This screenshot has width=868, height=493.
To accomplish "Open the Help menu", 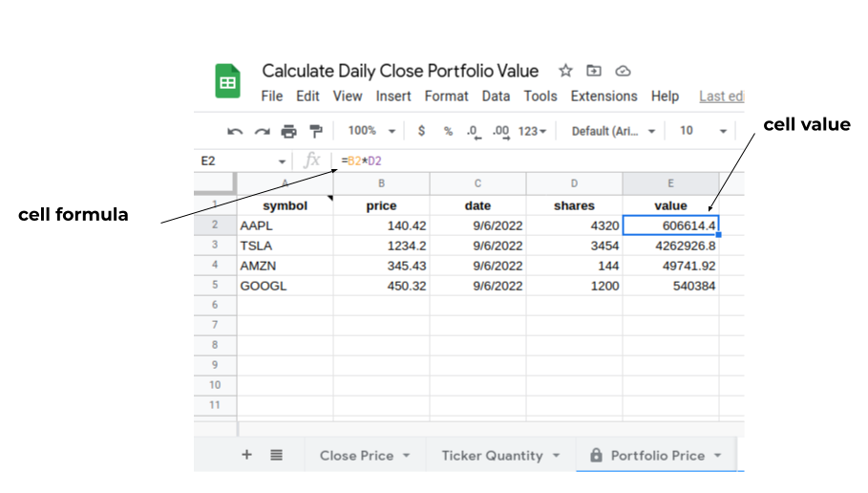I will (x=665, y=96).
